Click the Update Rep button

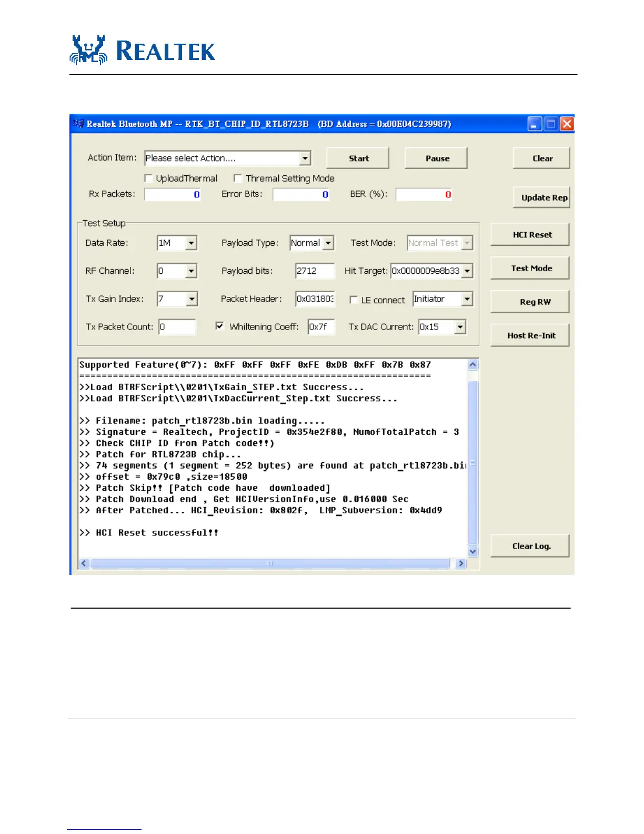pyautogui.click(x=542, y=197)
